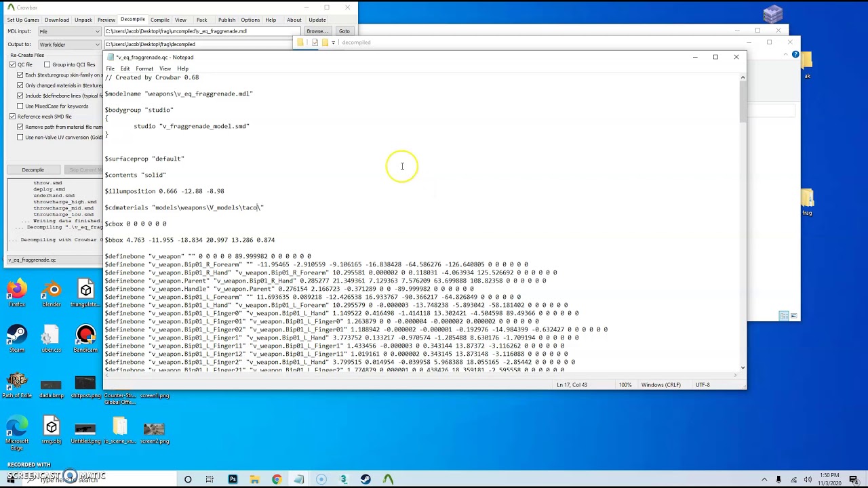Switch to Unpack tab
868x488 pixels.
(83, 20)
